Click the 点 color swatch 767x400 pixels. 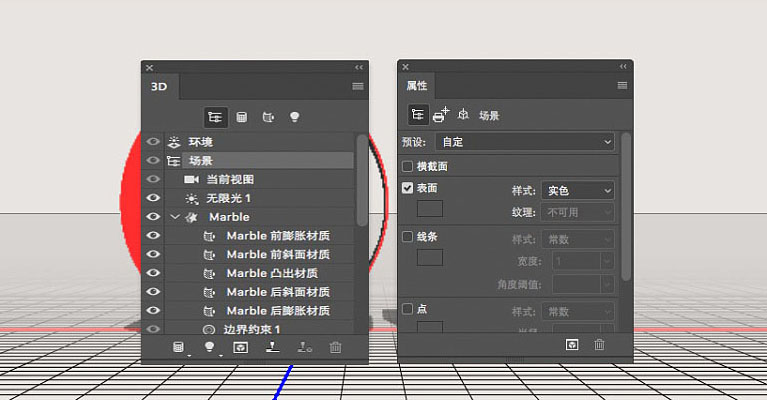(429, 327)
